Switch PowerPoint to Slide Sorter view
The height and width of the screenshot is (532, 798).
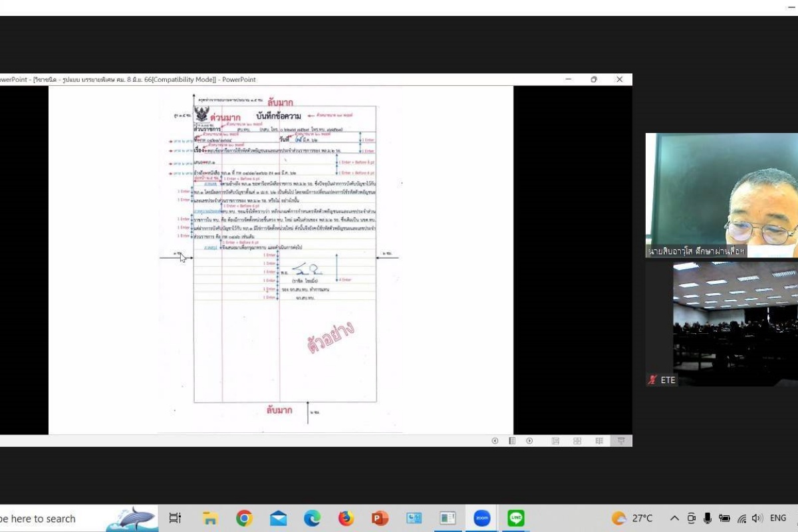point(577,441)
